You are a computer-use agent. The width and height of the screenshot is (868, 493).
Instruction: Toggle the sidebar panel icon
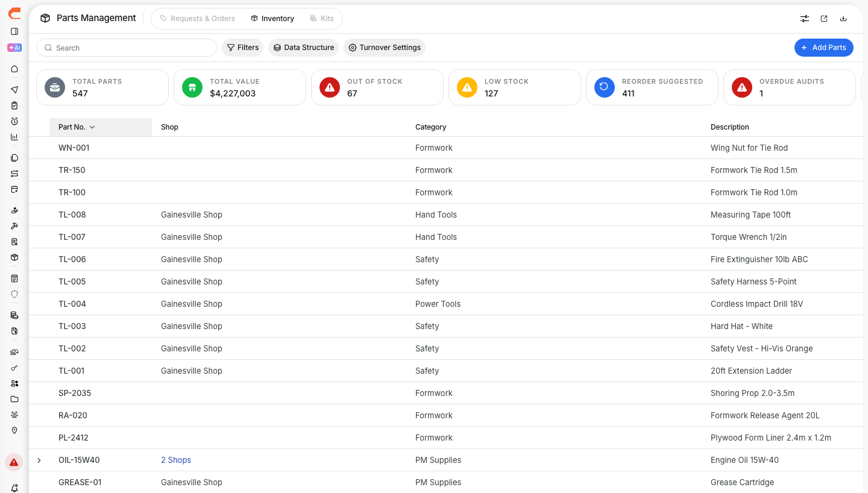14,31
